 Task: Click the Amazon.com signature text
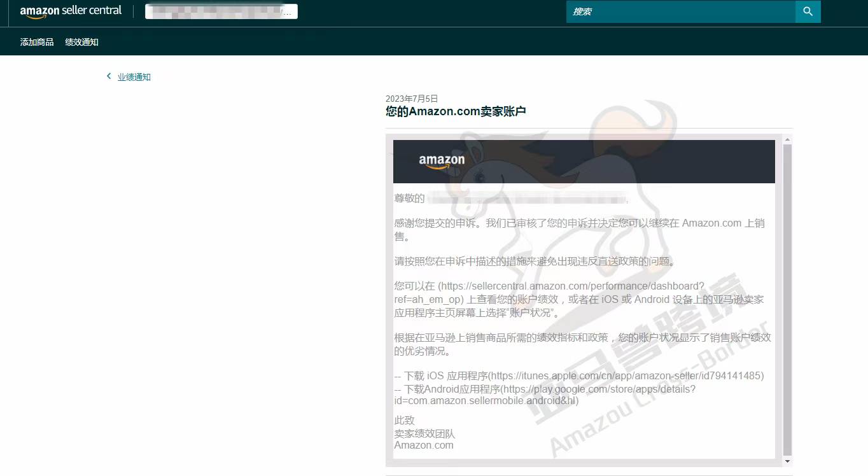click(x=424, y=445)
